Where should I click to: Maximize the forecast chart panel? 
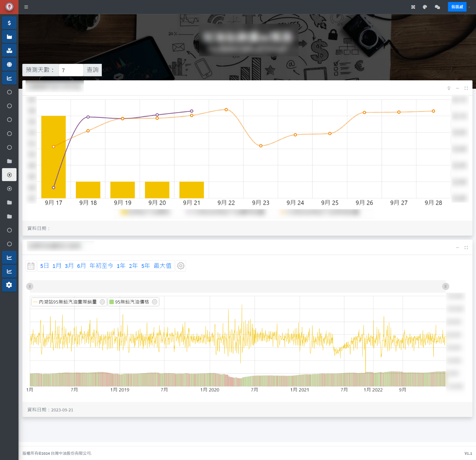pyautogui.click(x=466, y=88)
